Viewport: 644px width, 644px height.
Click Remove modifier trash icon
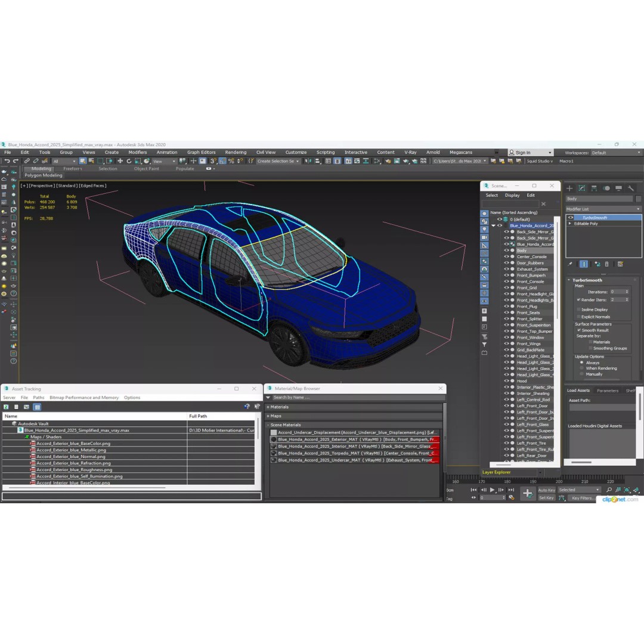click(x=606, y=264)
